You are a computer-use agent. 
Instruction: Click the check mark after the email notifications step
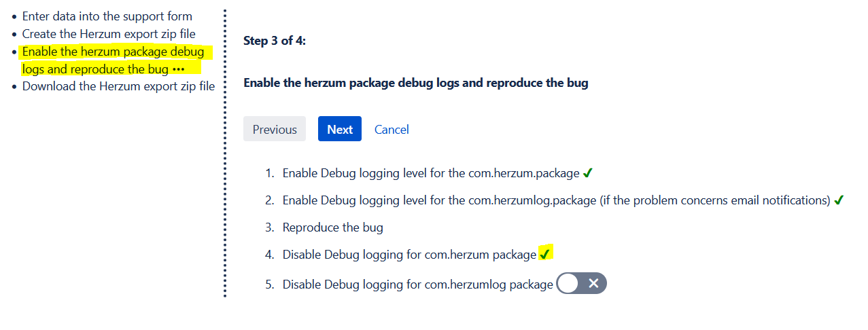coord(839,200)
